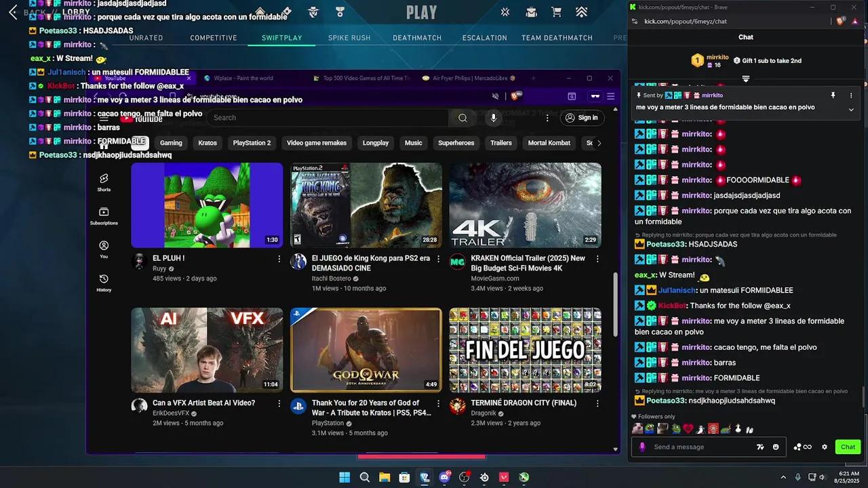Select SWIFTPLAY game mode tab
This screenshot has height=488, width=868.
[282, 38]
